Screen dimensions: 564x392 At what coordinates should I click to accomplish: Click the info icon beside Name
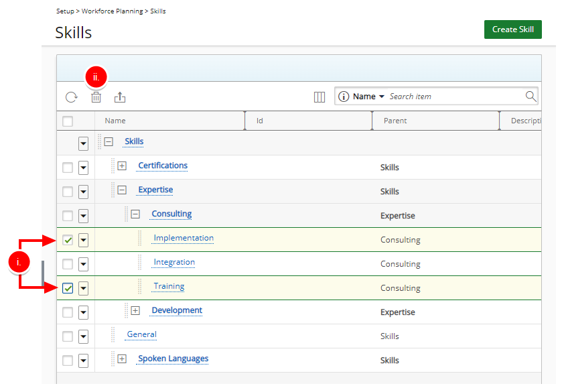point(344,96)
